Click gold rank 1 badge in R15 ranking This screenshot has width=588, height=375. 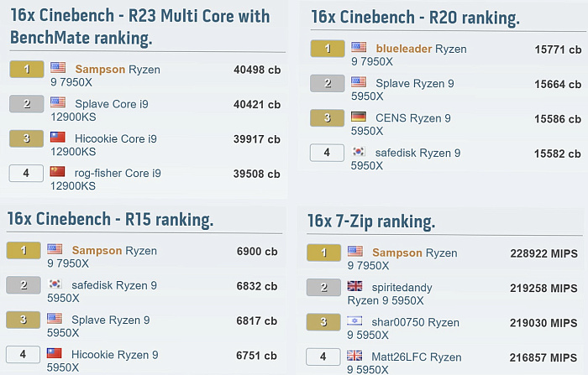coord(24,250)
